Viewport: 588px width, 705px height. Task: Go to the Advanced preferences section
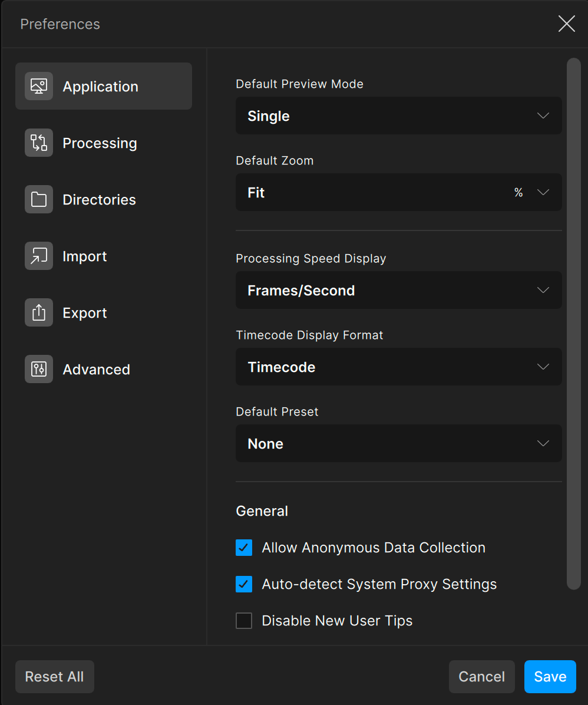(x=97, y=370)
